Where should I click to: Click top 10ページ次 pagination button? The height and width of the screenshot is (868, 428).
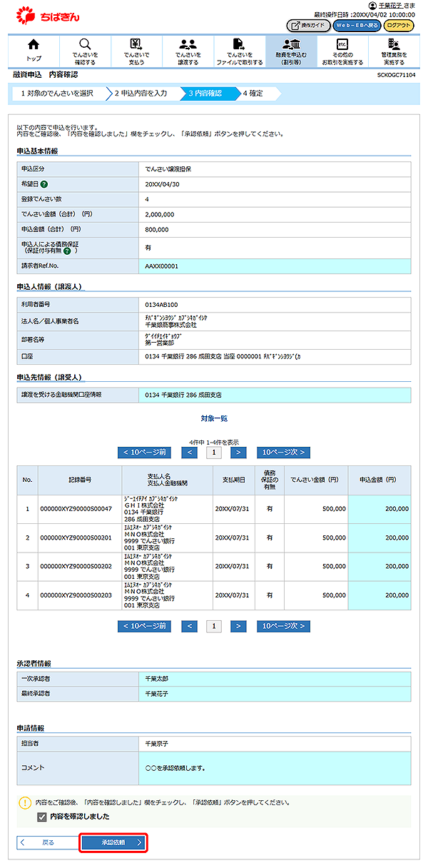point(283,452)
